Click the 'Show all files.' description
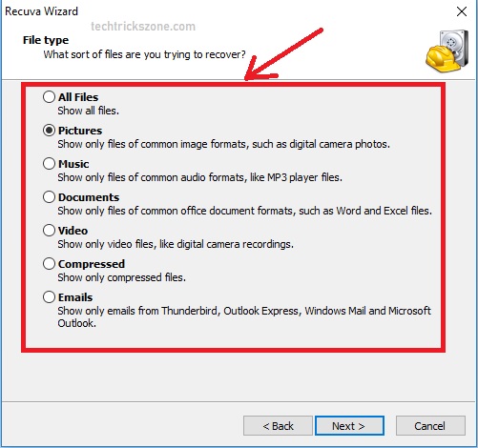This screenshot has height=448, width=478. (88, 111)
